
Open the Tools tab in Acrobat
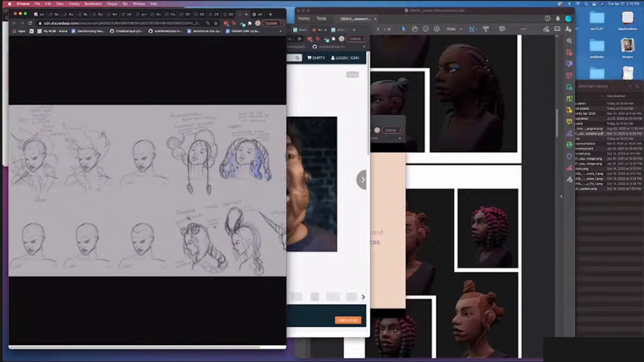[321, 18]
